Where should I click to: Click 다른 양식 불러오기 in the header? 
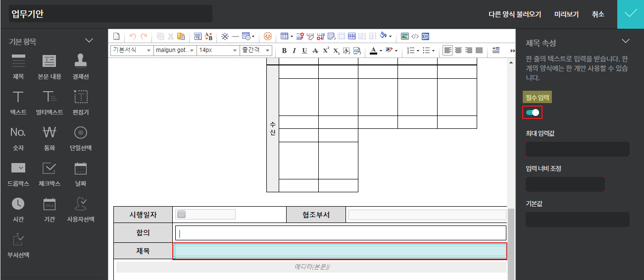click(514, 14)
